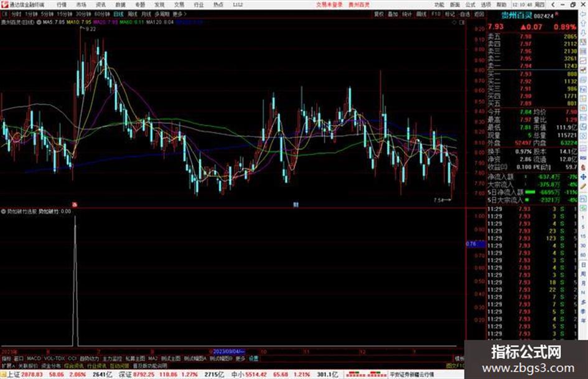Open the 行情 menu
This screenshot has width=588, height=379.
click(62, 4)
